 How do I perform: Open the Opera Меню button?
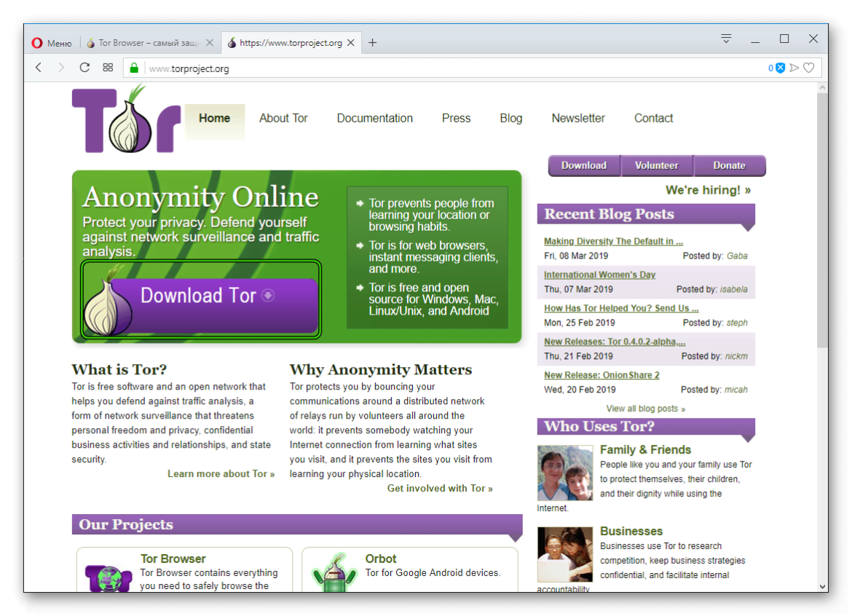tap(52, 43)
